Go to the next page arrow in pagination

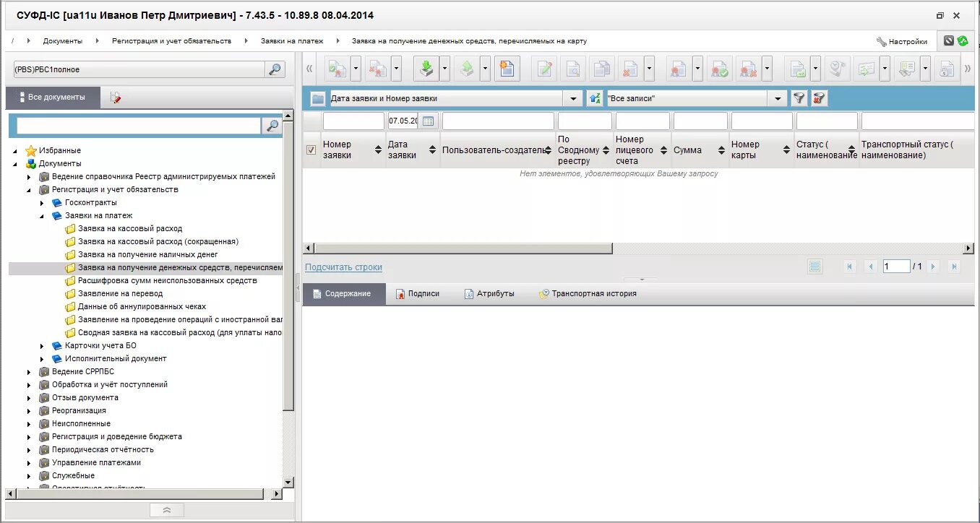tap(933, 267)
